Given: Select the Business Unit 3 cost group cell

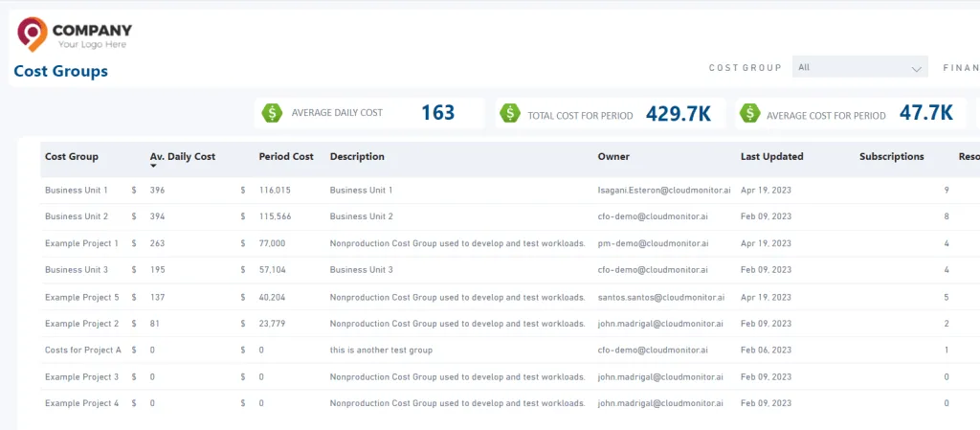Looking at the screenshot, I should tap(77, 270).
